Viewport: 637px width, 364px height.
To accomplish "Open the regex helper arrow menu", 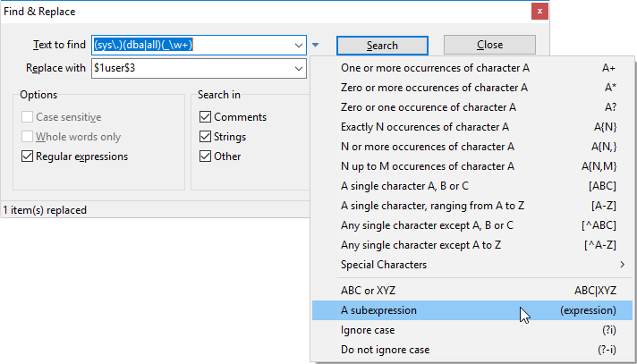I will 317,45.
